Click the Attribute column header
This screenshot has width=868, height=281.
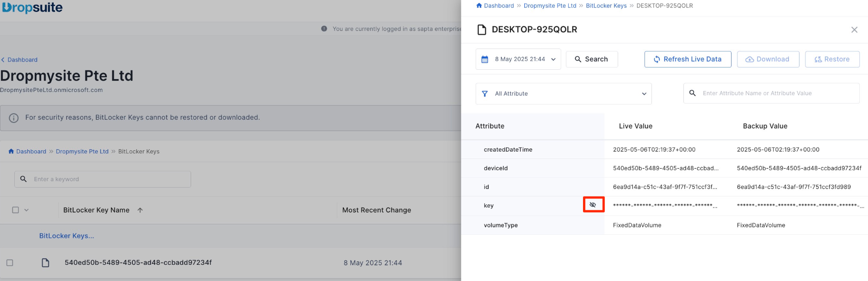490,126
